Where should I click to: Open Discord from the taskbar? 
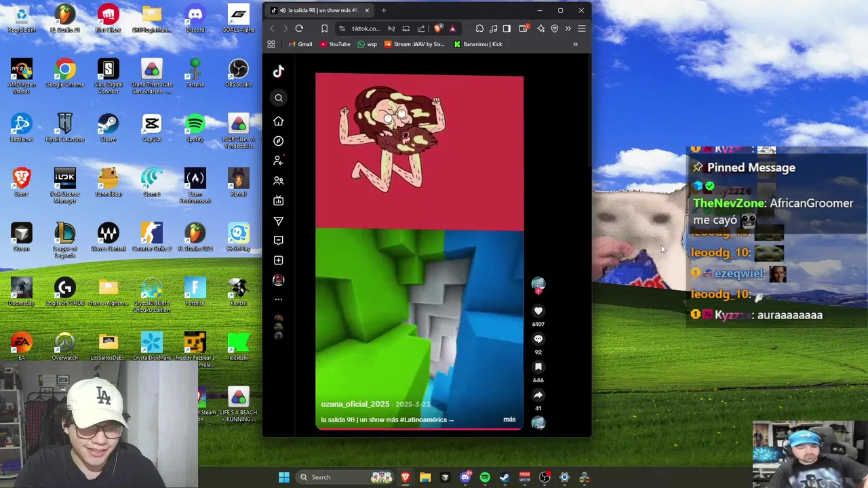pyautogui.click(x=465, y=477)
